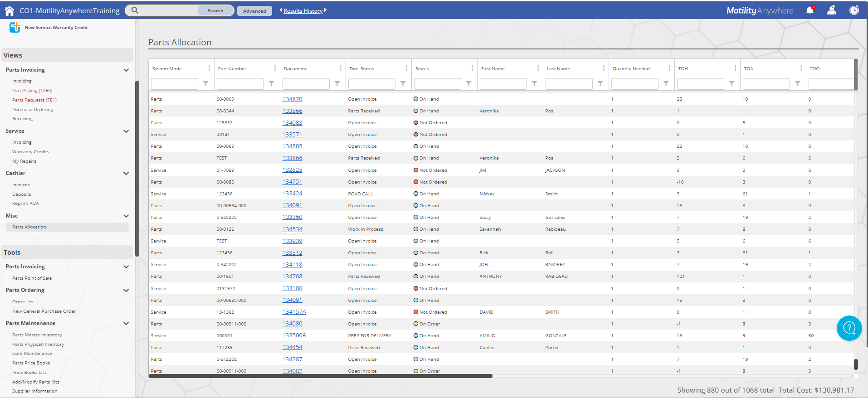868x398 pixels.
Task: Click the Doc. Status filter funnel
Action: 403,84
